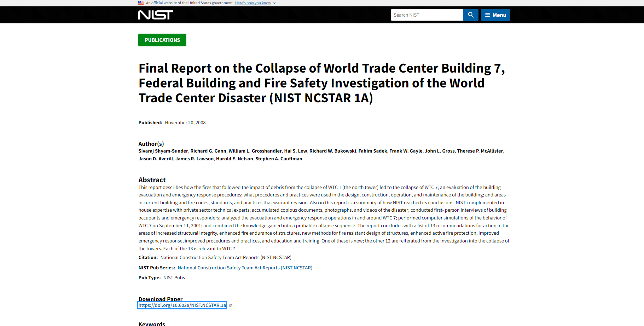Open the Menu button
Image resolution: width=644 pixels, height=326 pixels.
(x=495, y=15)
